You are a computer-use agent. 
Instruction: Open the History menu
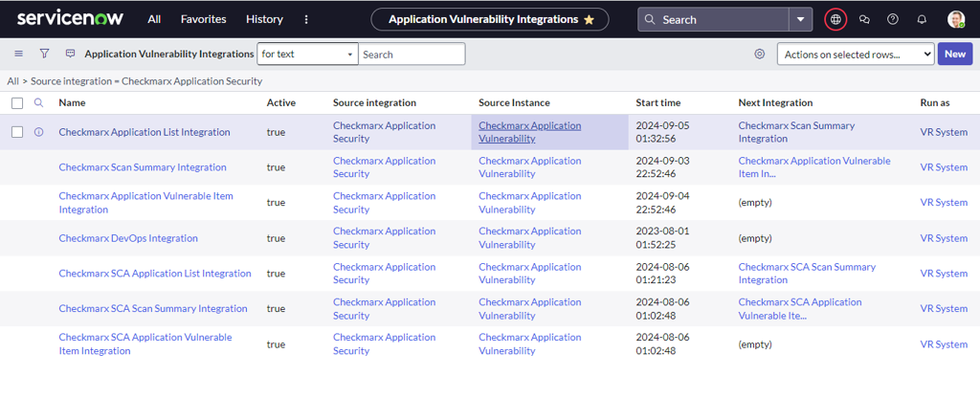(x=264, y=19)
